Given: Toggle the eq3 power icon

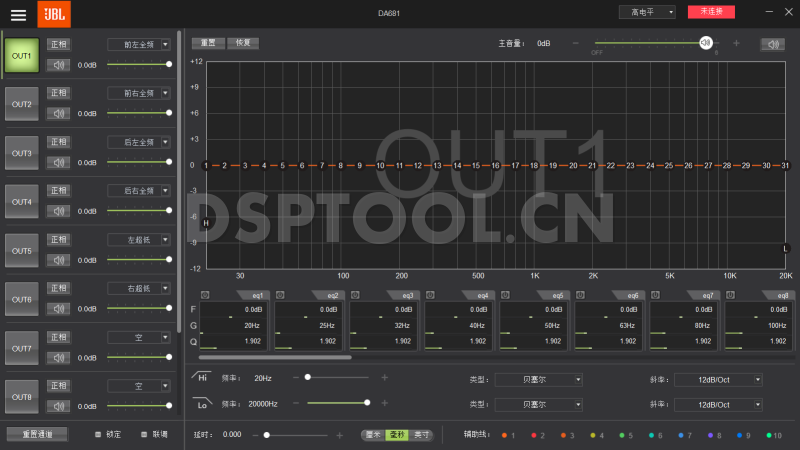Looking at the screenshot, I should tap(355, 295).
